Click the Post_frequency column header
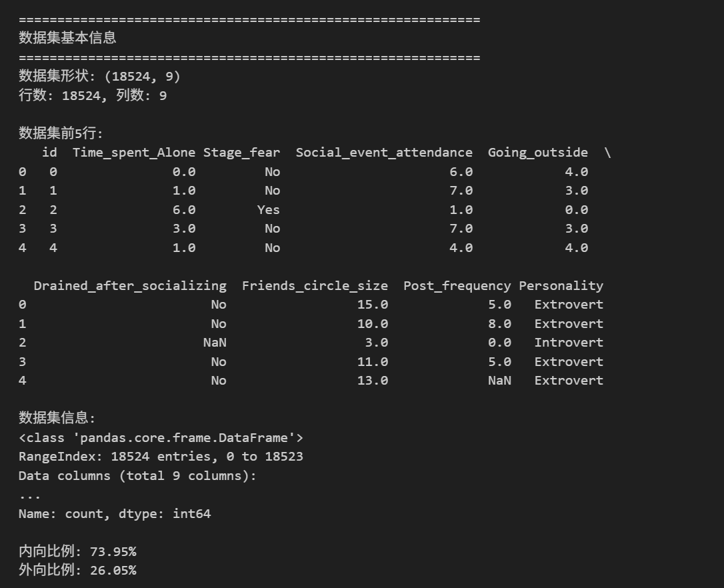This screenshot has width=724, height=588. tap(457, 286)
